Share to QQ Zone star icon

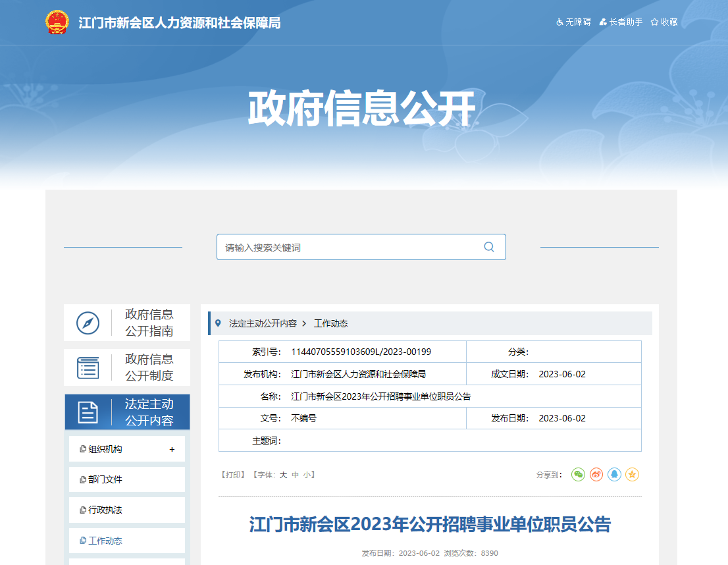click(x=632, y=474)
